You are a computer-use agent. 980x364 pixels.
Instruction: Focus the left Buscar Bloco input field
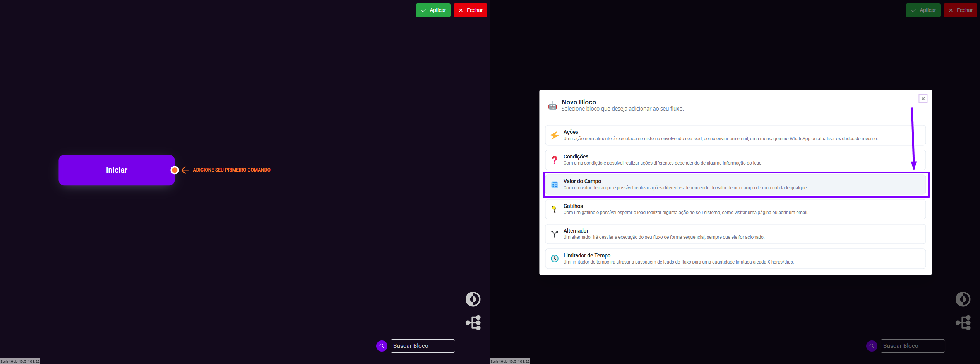422,346
